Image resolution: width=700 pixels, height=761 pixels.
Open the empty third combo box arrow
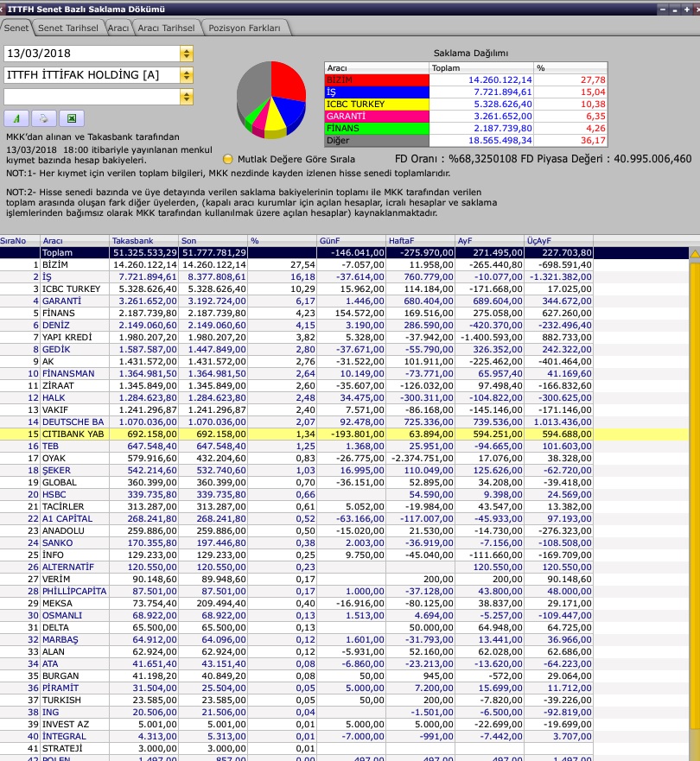[187, 97]
